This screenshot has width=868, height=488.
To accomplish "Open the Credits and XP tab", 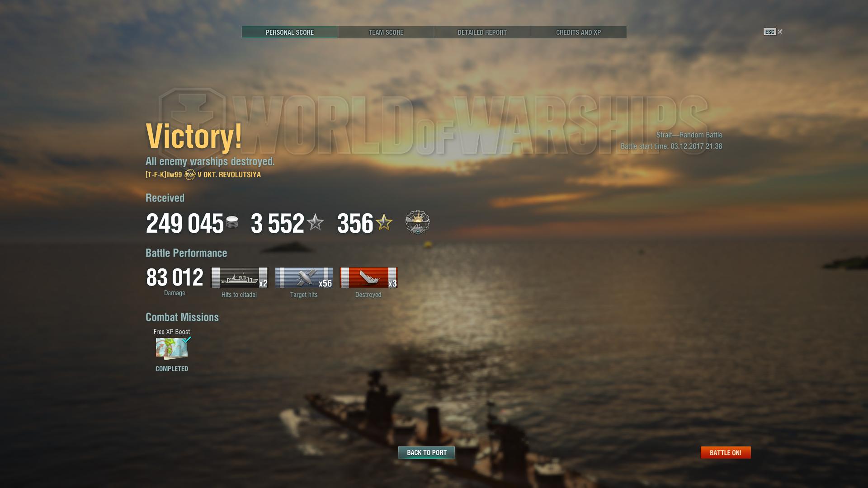I will pos(578,32).
